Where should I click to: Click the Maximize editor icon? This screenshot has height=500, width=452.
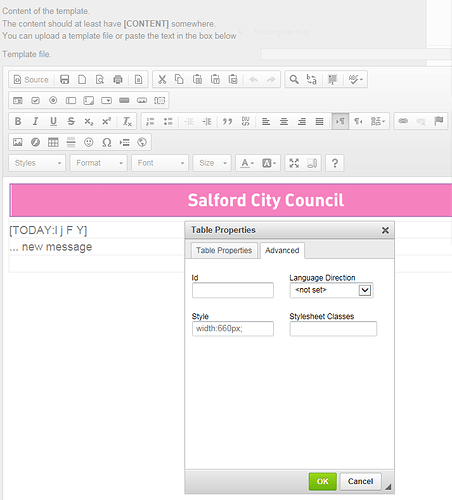pyautogui.click(x=294, y=163)
